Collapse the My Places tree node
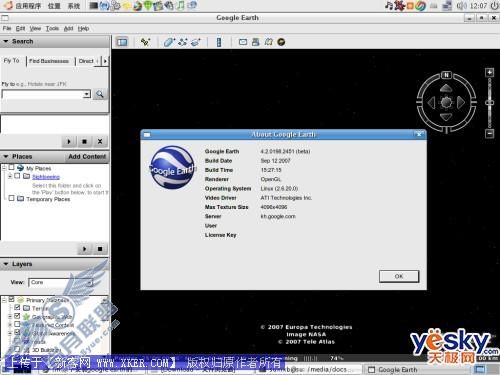The width and height of the screenshot is (500, 375). [x=4, y=168]
